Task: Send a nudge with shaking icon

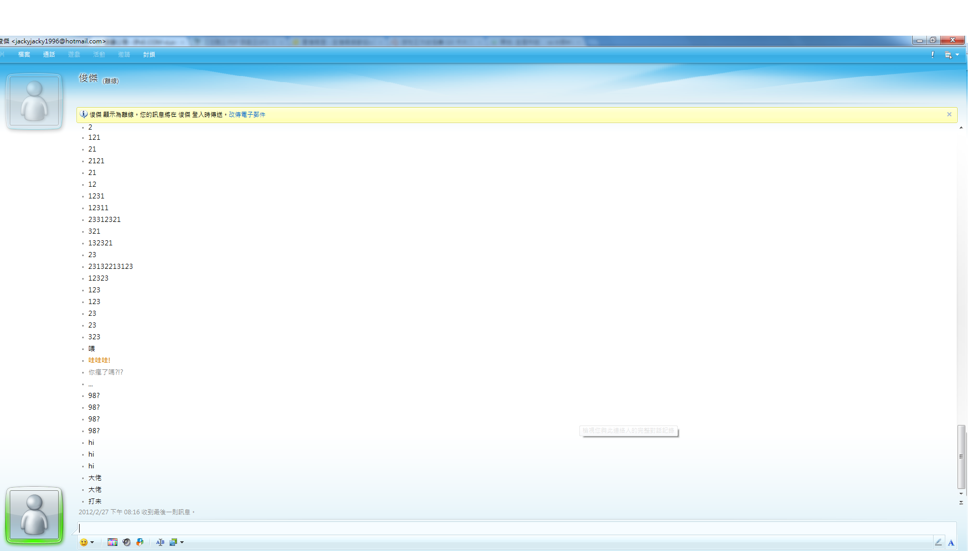Action: click(x=127, y=542)
